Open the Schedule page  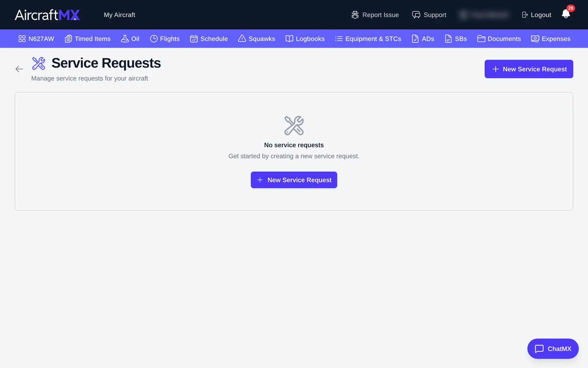(209, 39)
